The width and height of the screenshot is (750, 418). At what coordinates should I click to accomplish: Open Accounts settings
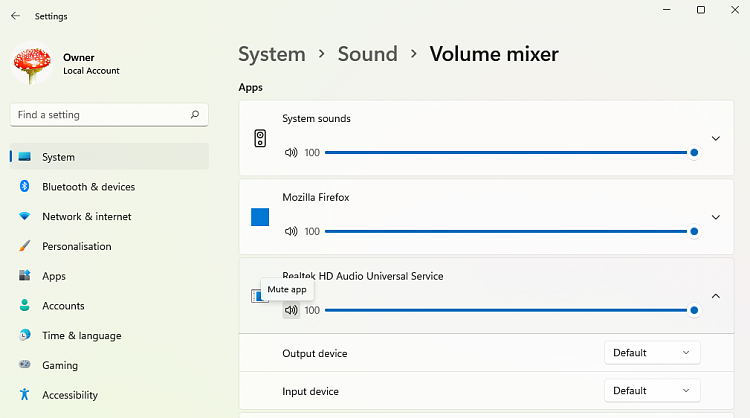(62, 306)
